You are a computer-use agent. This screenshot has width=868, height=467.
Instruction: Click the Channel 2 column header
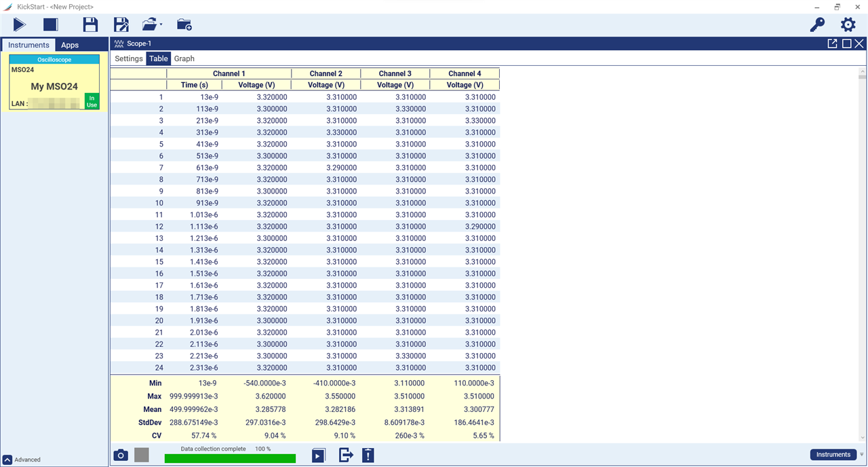tap(326, 73)
